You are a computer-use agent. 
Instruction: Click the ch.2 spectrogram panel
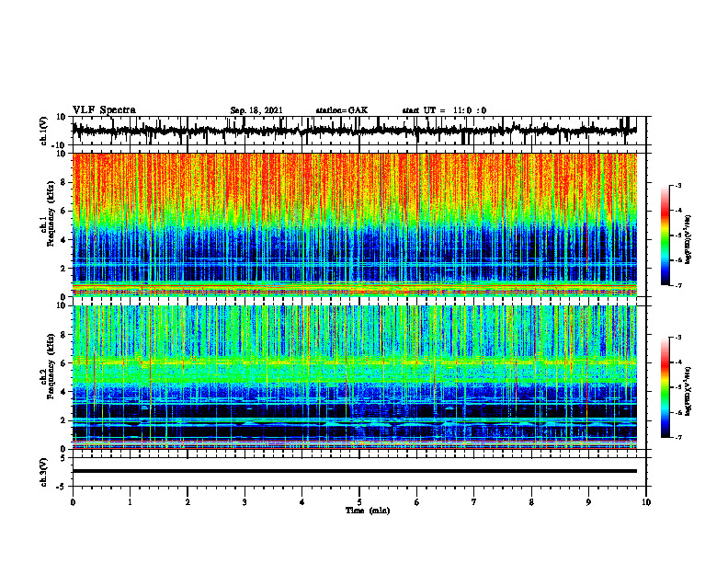(354, 377)
